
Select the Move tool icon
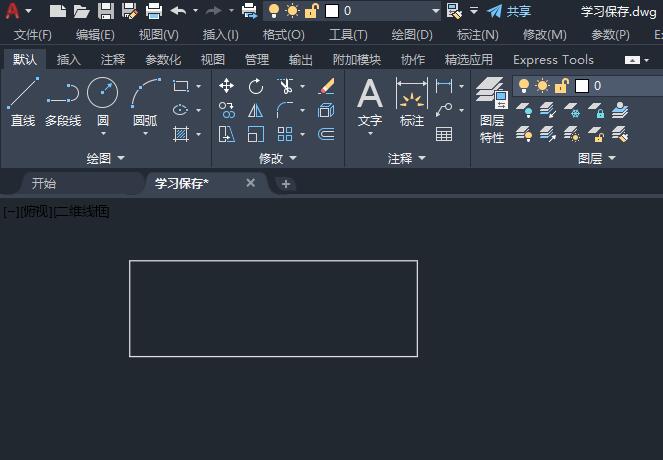227,86
